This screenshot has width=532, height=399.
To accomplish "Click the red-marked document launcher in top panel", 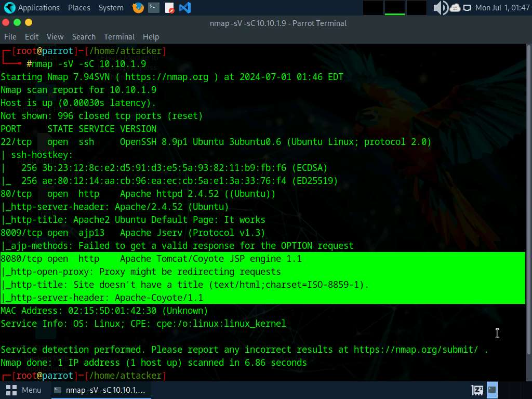I will [169, 8].
